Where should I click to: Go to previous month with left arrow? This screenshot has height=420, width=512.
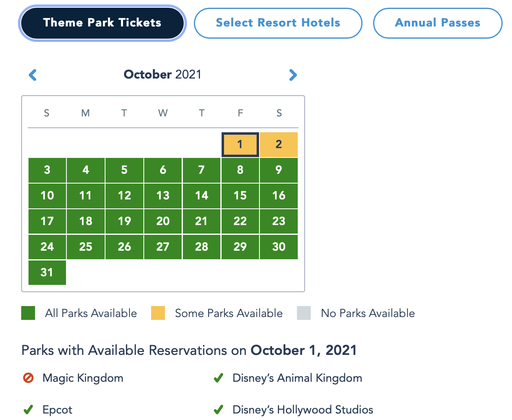click(33, 75)
